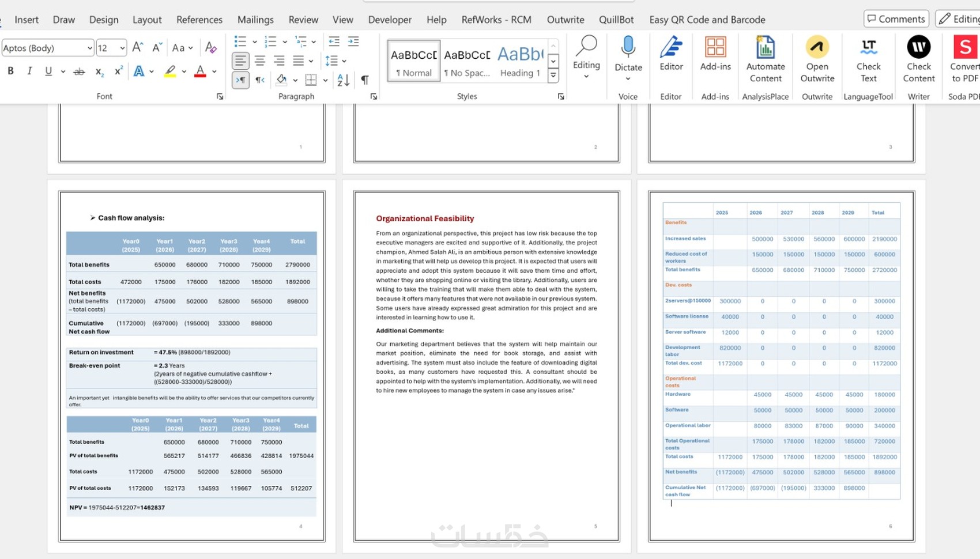Image resolution: width=980 pixels, height=559 pixels.
Task: Open the Insert tab
Action: [x=27, y=20]
